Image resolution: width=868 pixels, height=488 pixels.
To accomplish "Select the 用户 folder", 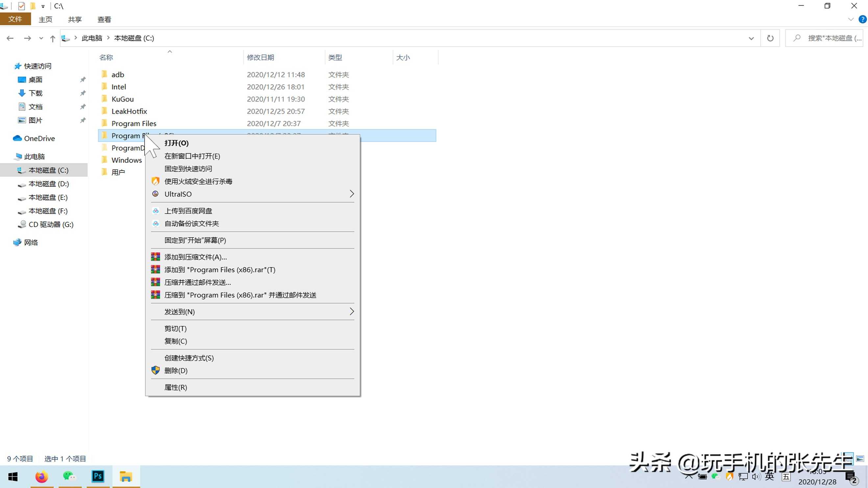I will (x=118, y=173).
